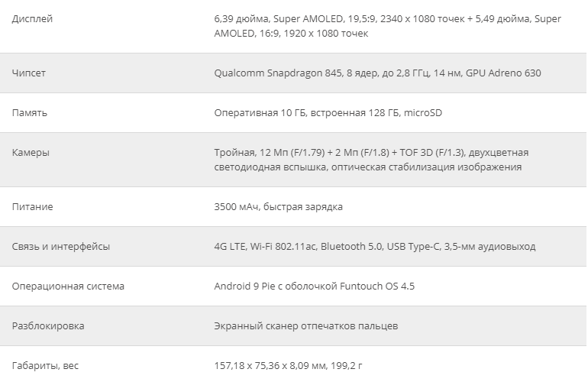Screen dimensions: 588x382
Task: Click the Дисплей row label
Action: tap(32, 19)
